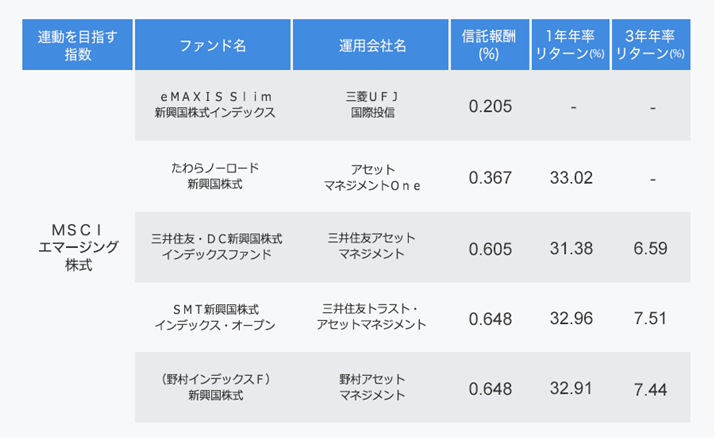The image size is (715, 440).
Task: Click the 3年年率リターン column header
Action: (651, 45)
